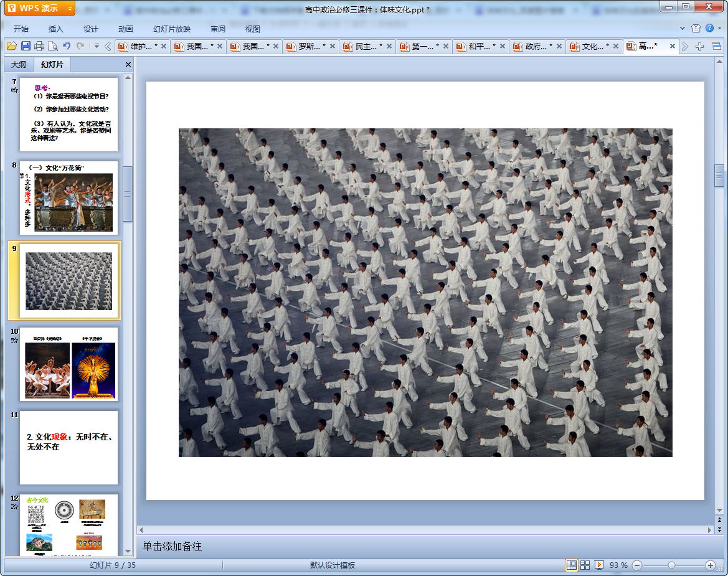The image size is (728, 576).
Task: Open the quick access toolbar customize dropdown
Action: pos(97,46)
